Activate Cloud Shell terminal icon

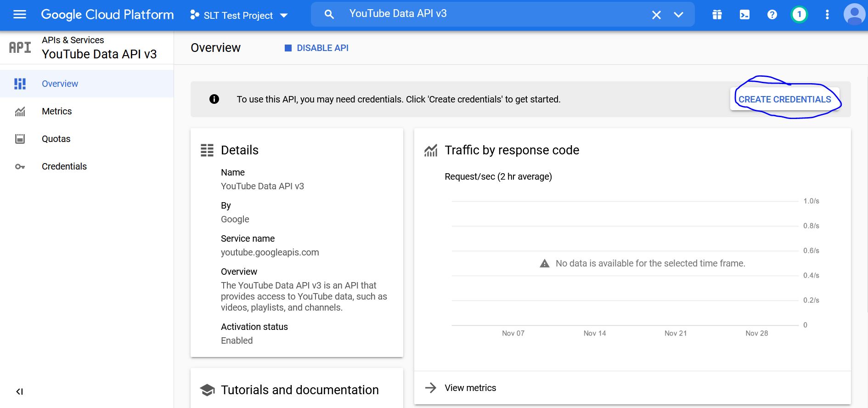click(x=744, y=15)
